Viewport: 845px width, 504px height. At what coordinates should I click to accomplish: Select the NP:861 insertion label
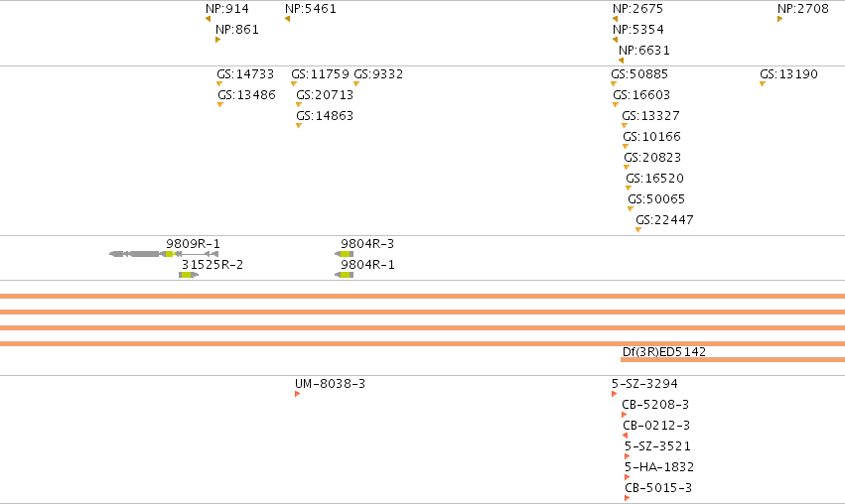[237, 30]
